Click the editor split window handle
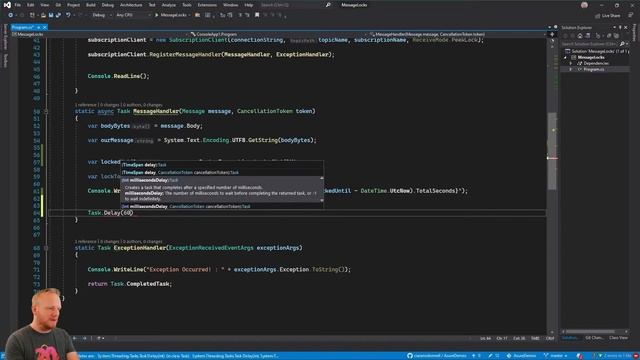The width and height of the screenshot is (640, 360). [x=552, y=34]
